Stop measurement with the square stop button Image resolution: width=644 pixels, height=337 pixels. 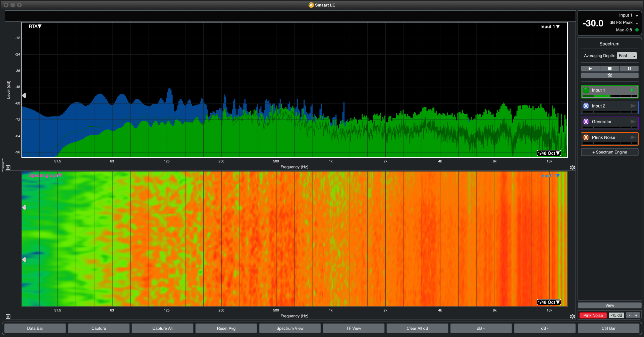(x=609, y=69)
